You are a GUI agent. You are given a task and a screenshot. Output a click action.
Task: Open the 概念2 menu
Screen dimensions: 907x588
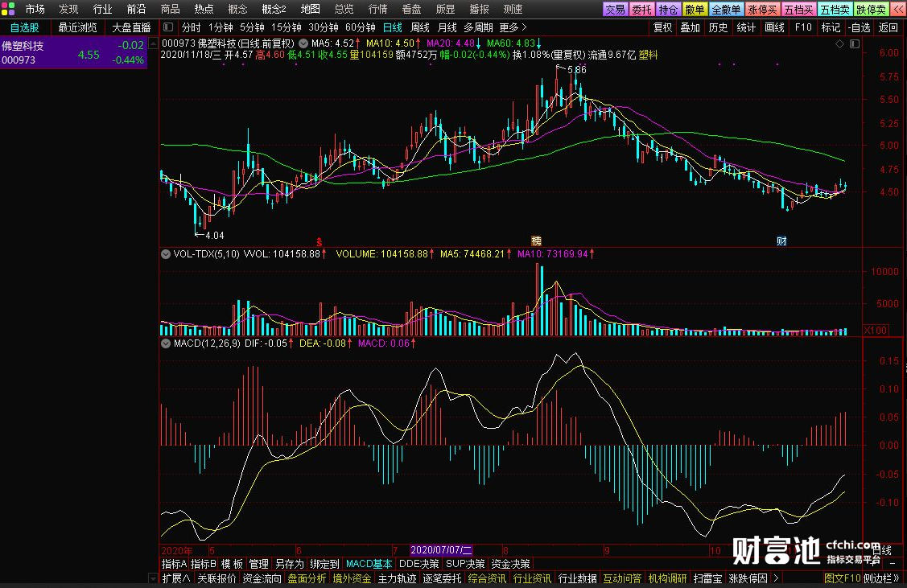(x=274, y=10)
